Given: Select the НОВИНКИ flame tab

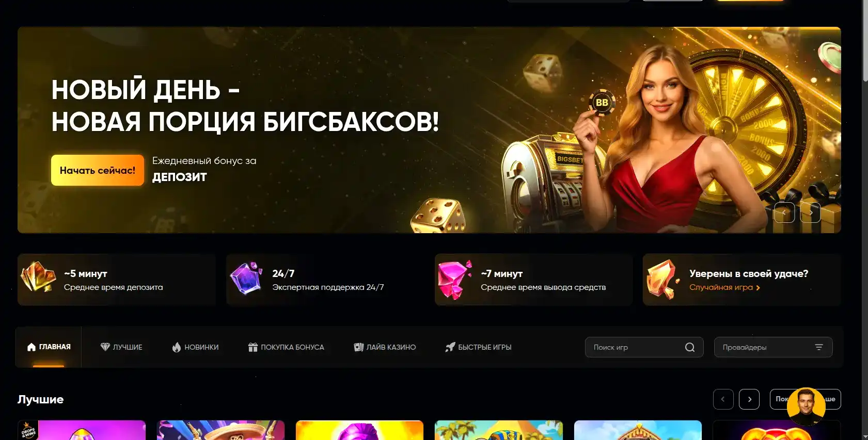Looking at the screenshot, I should point(195,347).
